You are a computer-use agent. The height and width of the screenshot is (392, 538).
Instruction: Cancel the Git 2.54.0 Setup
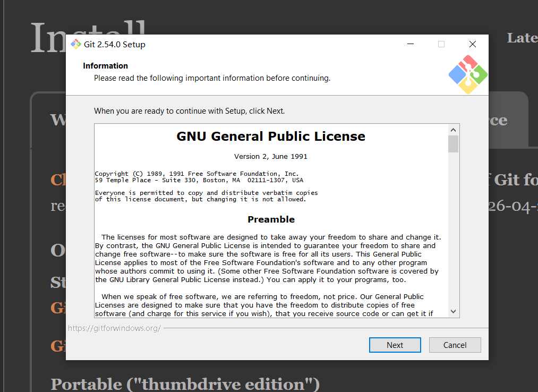pyautogui.click(x=455, y=345)
